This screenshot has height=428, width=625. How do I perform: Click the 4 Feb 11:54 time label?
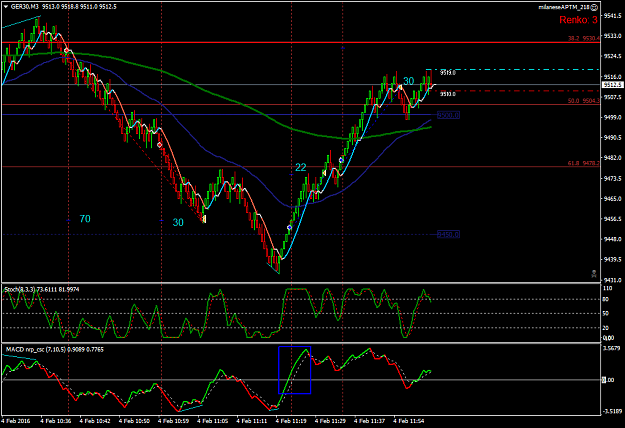click(409, 421)
